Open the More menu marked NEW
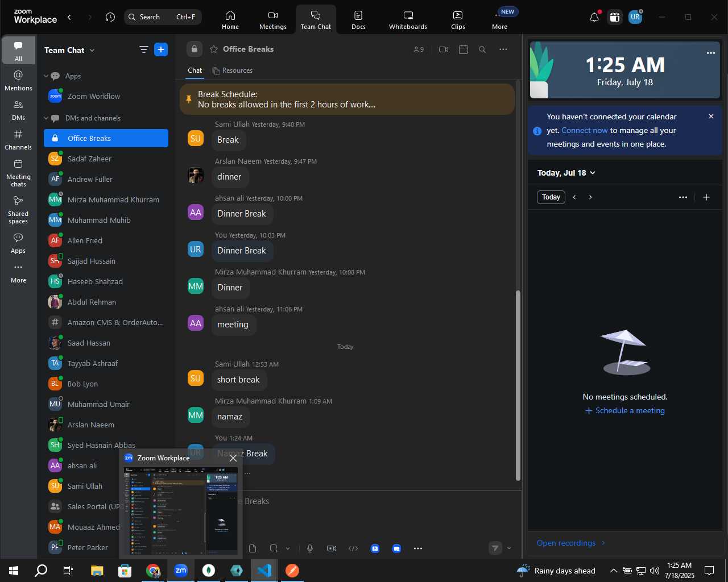The height and width of the screenshot is (582, 728). [500, 20]
